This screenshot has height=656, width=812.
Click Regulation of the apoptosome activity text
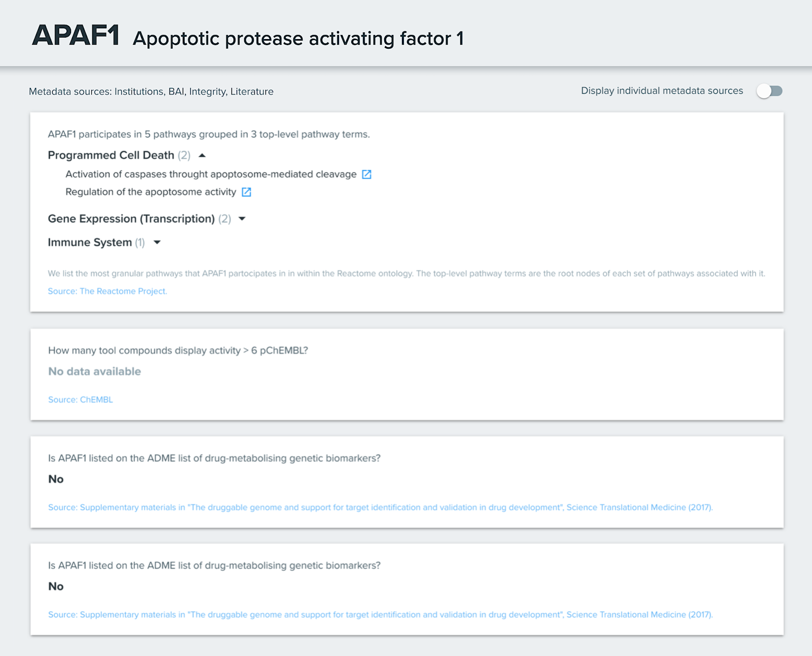click(x=151, y=192)
